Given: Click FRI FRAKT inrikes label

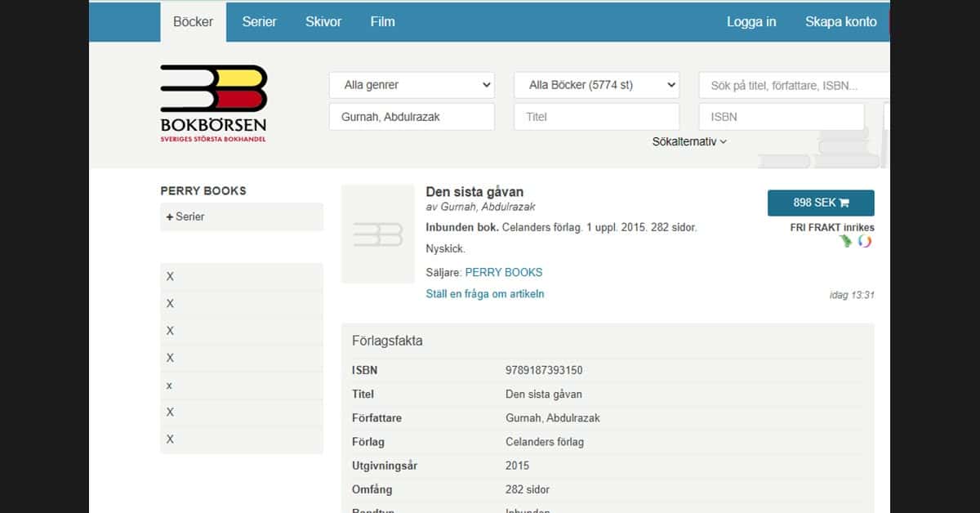Looking at the screenshot, I should (832, 228).
